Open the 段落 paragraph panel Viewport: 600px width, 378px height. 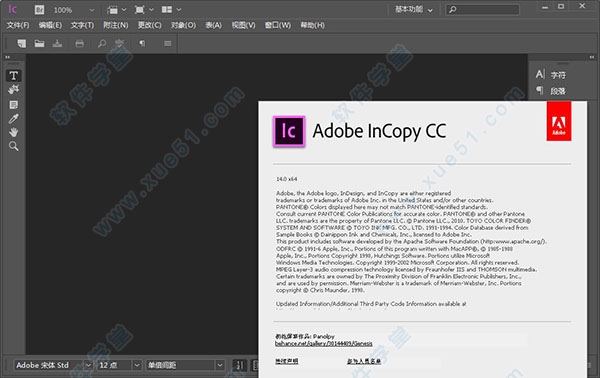pyautogui.click(x=551, y=91)
